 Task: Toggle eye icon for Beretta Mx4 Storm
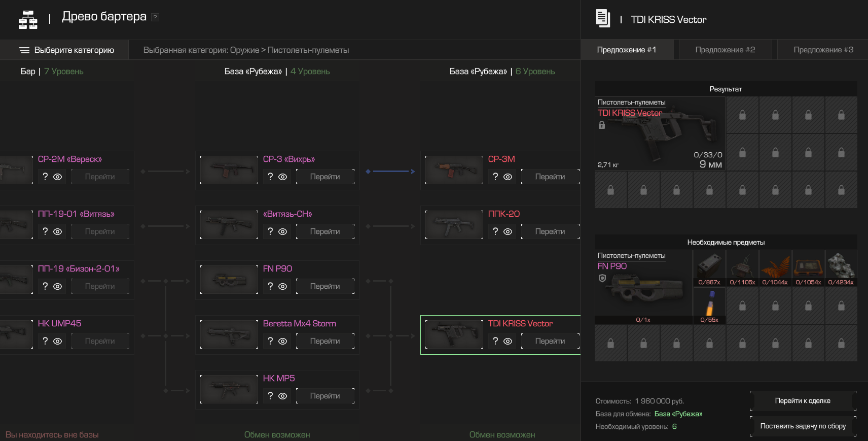[283, 342]
